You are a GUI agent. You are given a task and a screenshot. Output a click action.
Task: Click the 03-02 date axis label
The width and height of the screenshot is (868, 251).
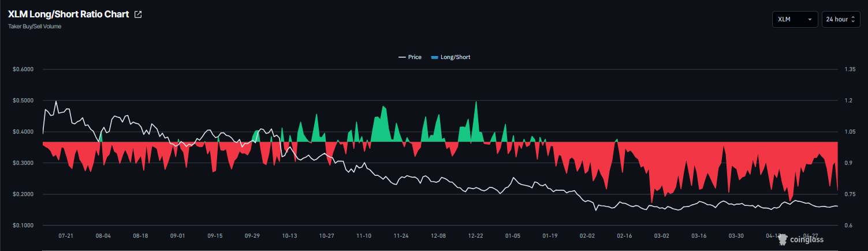point(661,236)
